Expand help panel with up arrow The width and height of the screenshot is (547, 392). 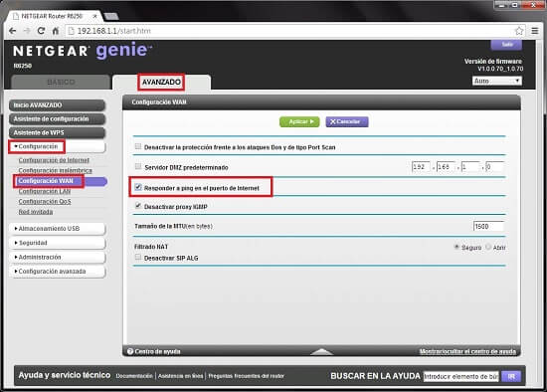[321, 351]
